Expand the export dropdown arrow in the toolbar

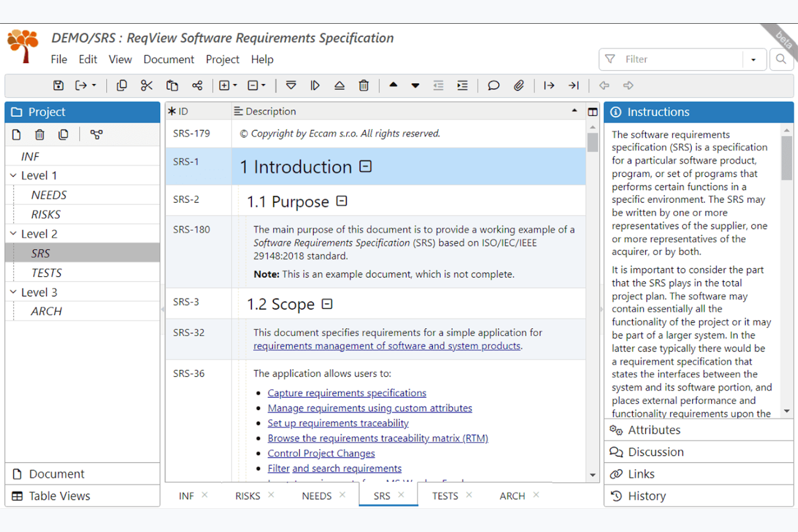click(93, 85)
